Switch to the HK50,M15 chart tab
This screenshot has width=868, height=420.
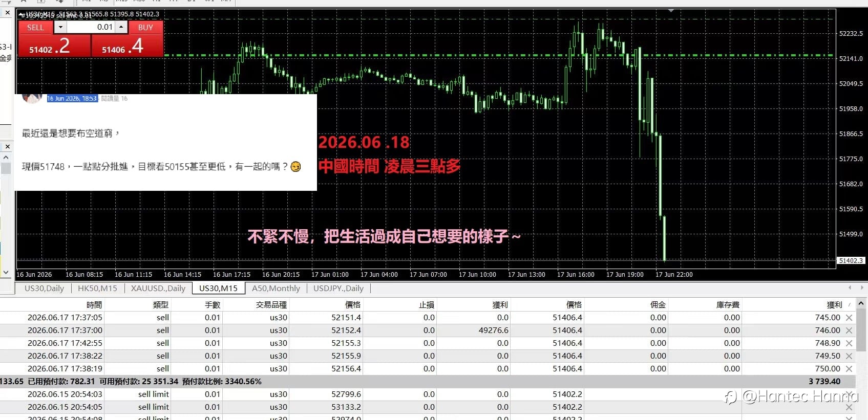(97, 289)
